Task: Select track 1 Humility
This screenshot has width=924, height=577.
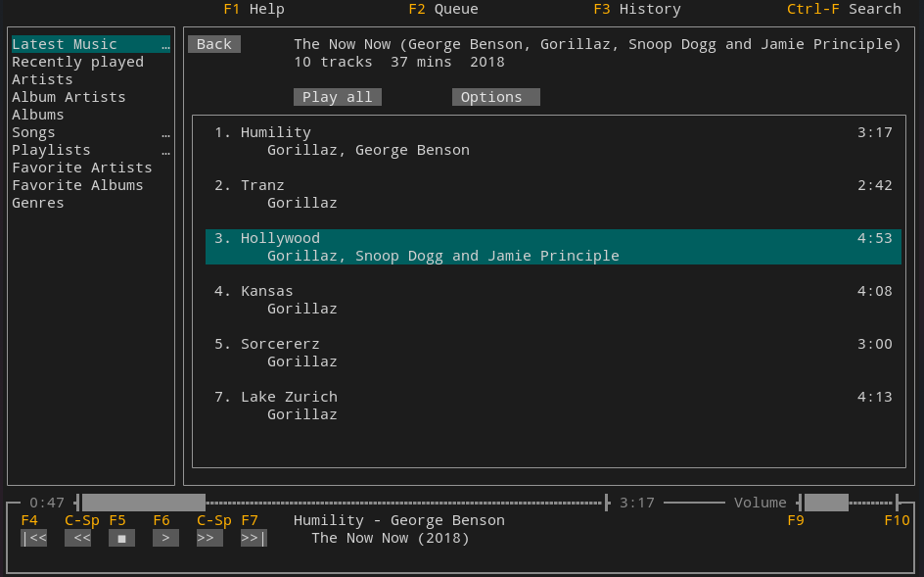Action: (x=553, y=142)
